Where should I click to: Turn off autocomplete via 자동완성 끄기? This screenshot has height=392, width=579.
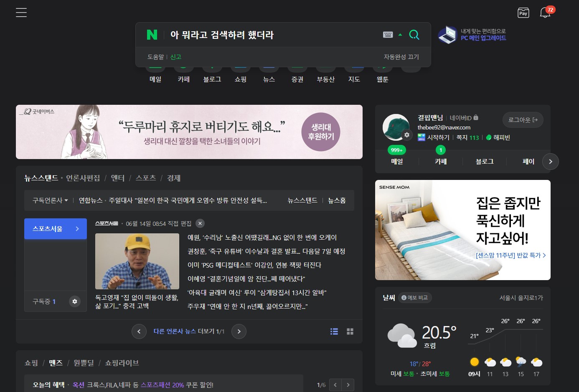coord(401,57)
